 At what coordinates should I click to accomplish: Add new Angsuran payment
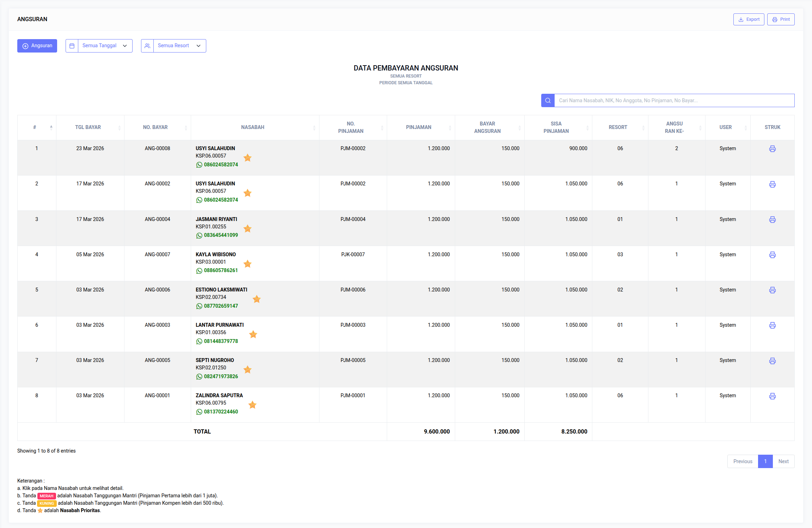click(37, 46)
